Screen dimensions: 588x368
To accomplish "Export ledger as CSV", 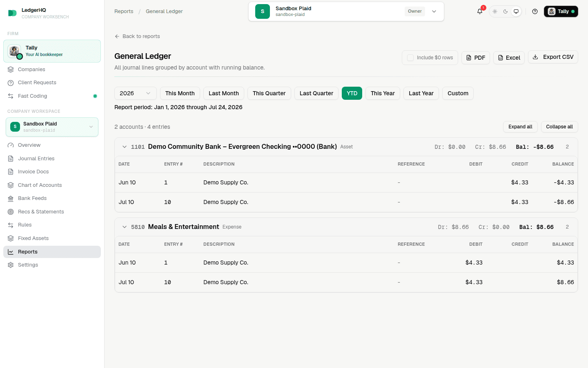I will 553,57.
